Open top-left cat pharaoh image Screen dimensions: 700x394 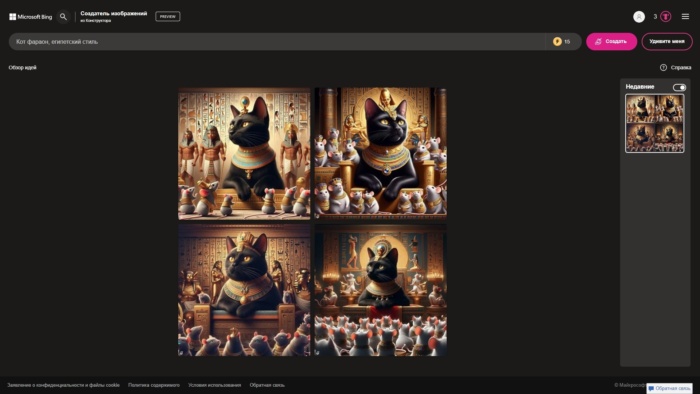pyautogui.click(x=244, y=154)
